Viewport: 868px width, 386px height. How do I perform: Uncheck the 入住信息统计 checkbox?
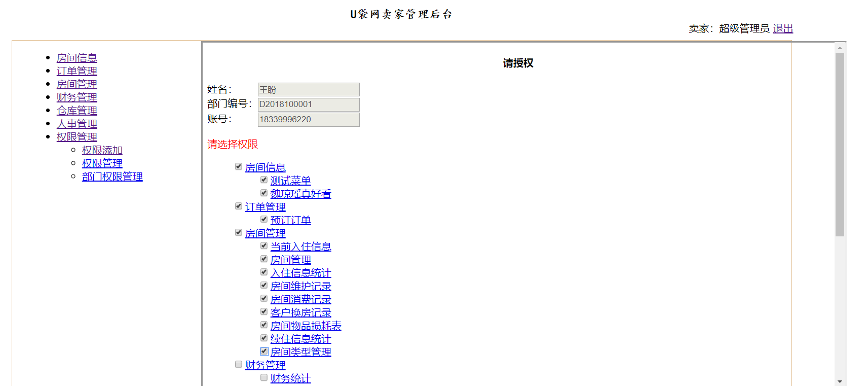[x=264, y=272]
